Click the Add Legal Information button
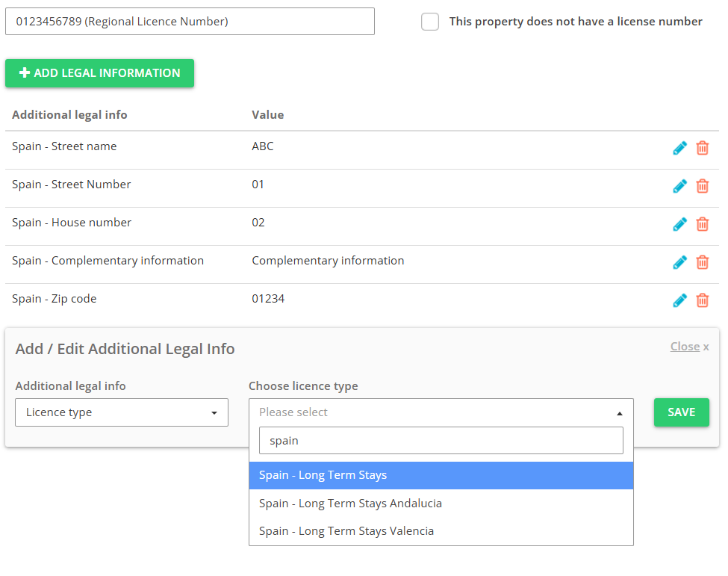This screenshot has width=728, height=576. coord(99,73)
